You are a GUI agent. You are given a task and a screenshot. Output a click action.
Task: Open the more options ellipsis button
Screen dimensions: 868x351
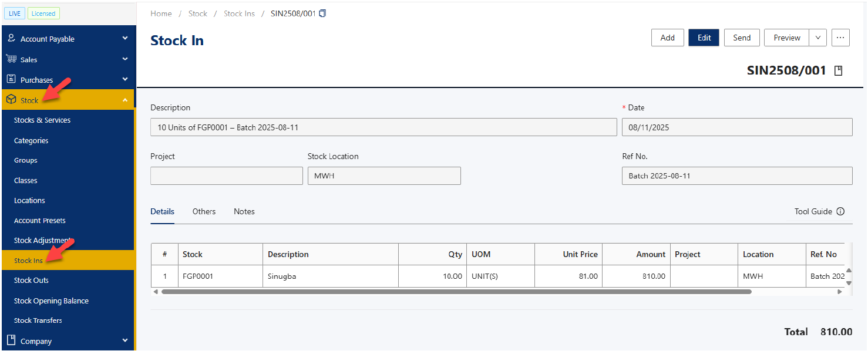coord(840,38)
